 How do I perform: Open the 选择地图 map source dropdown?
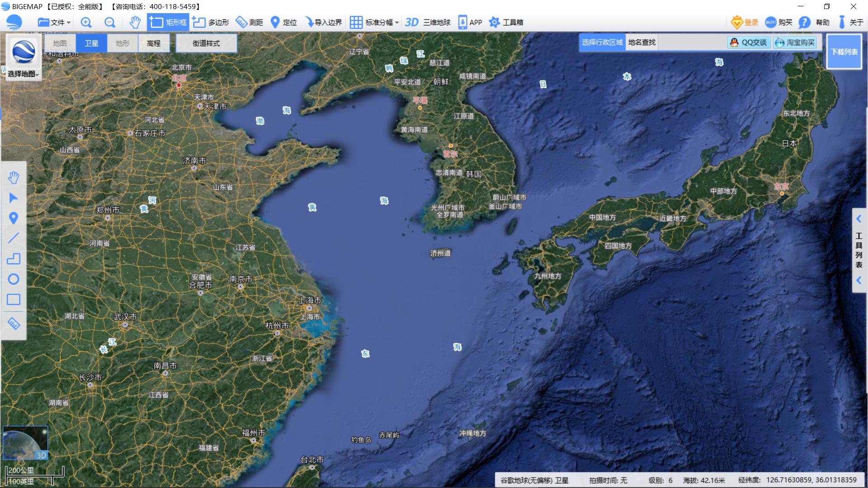(x=24, y=74)
